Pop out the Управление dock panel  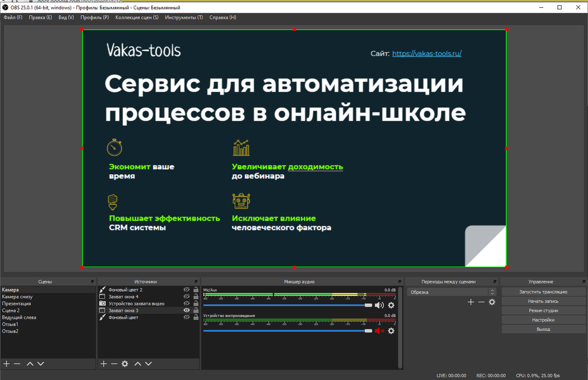(583, 282)
